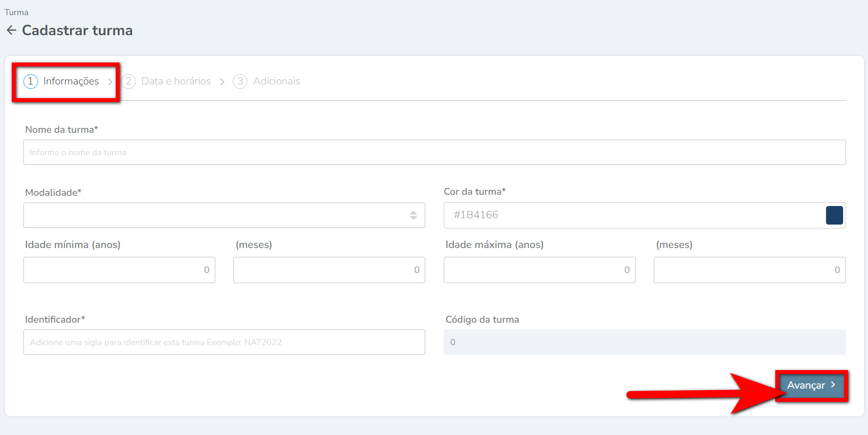Open the turma color swatch picker

pos(834,215)
